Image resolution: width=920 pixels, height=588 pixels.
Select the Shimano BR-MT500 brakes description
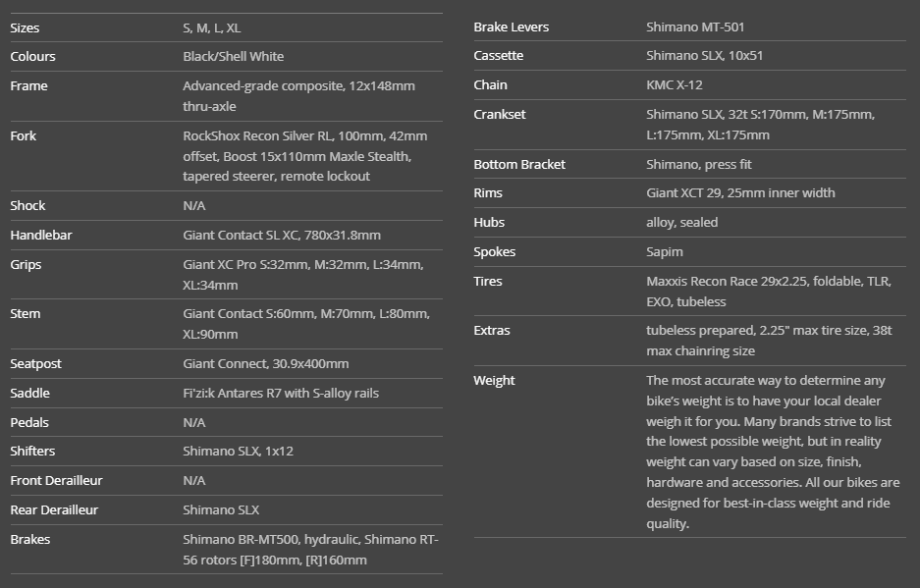coord(310,550)
